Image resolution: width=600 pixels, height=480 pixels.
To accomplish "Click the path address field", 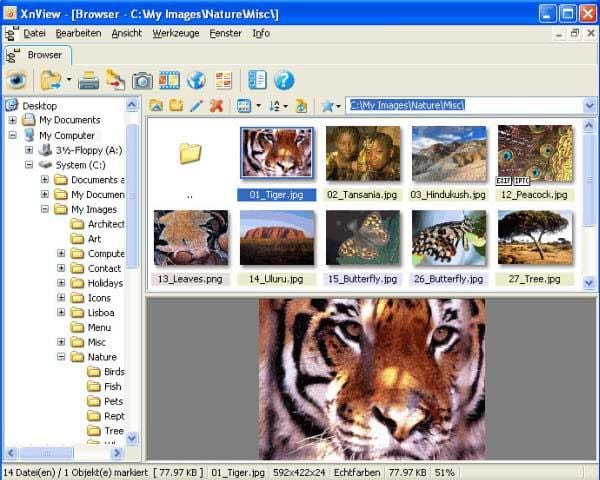I will click(x=464, y=105).
